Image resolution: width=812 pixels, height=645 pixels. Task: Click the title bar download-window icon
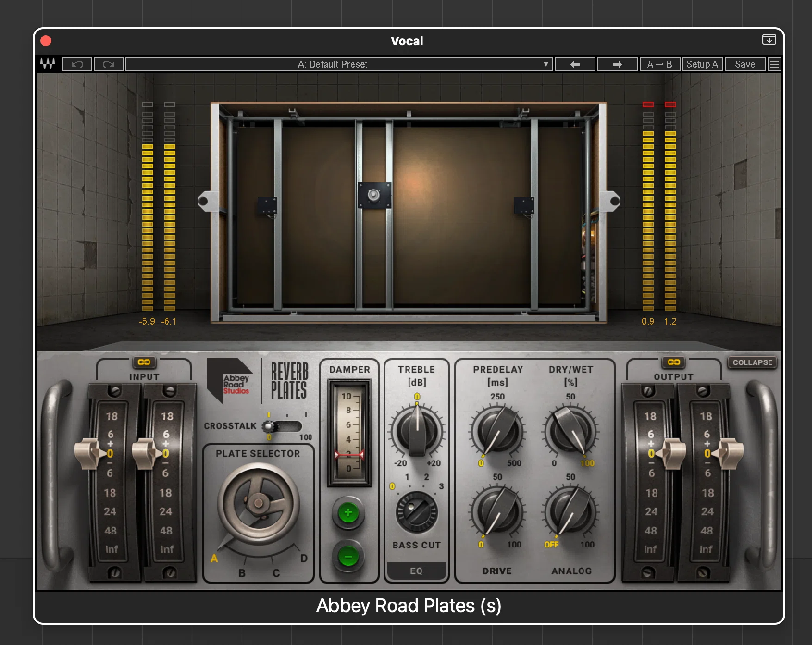769,40
